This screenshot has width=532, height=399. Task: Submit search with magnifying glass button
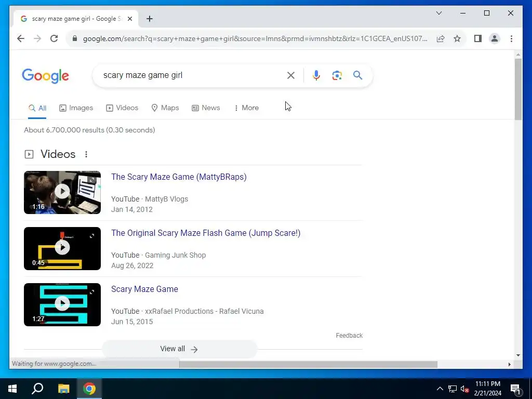[x=357, y=75]
